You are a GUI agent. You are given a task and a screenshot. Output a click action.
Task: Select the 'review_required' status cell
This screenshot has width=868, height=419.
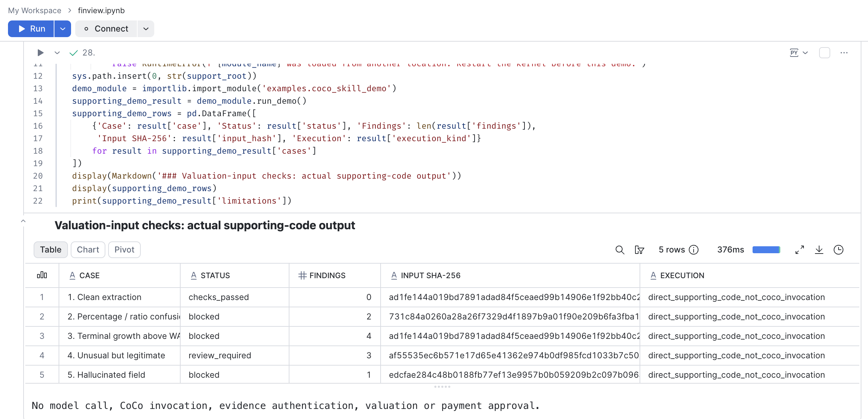tap(235, 356)
